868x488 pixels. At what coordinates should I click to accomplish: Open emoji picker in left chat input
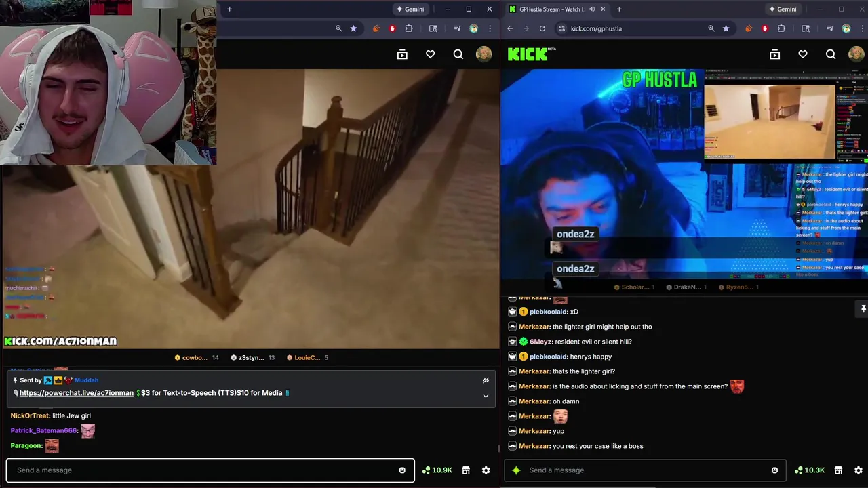coord(402,470)
